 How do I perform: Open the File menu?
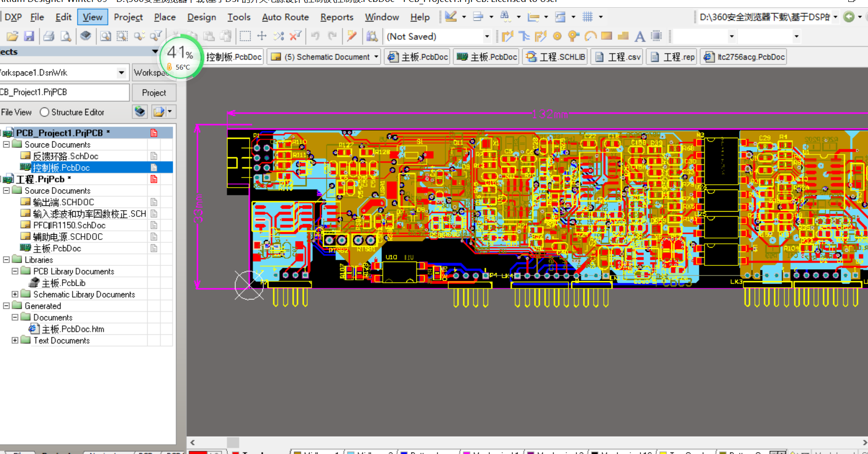click(37, 17)
